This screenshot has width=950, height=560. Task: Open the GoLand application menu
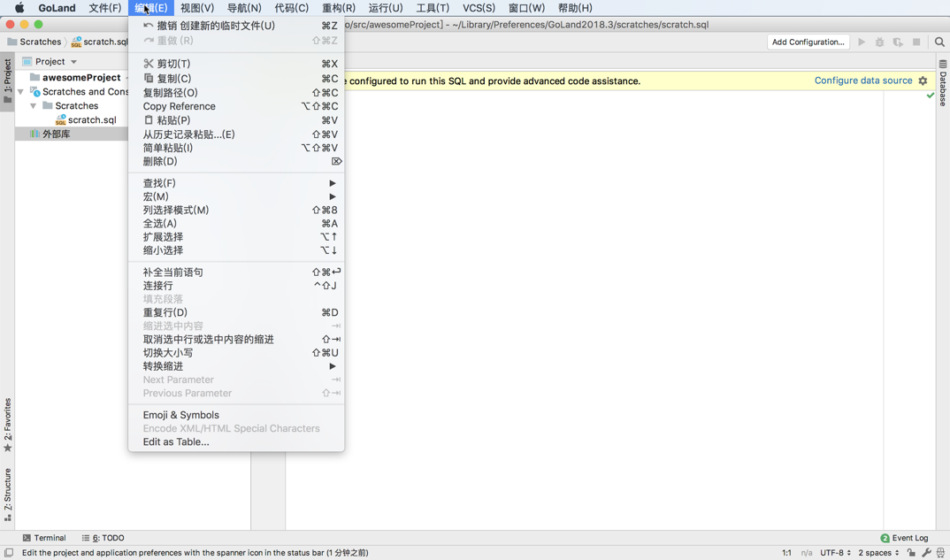pyautogui.click(x=57, y=8)
